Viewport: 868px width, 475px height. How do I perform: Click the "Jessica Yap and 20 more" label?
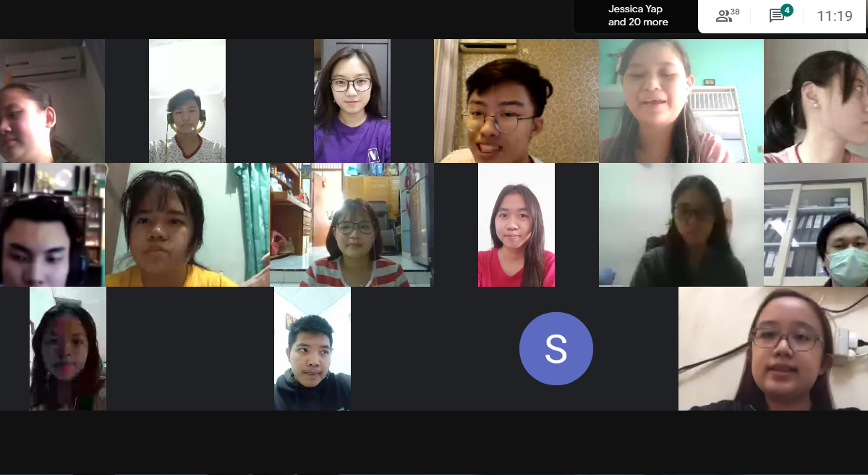(x=638, y=16)
